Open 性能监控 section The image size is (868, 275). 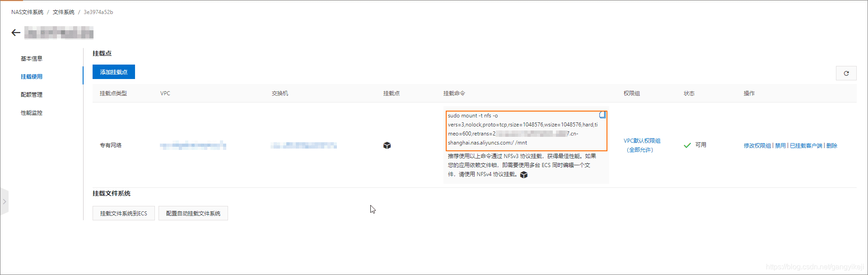pos(32,113)
